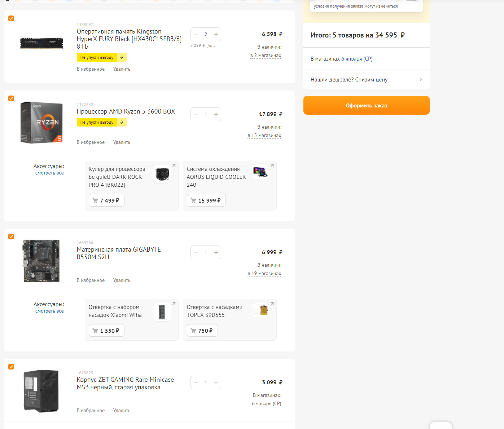Viewport: 504px width, 429px height.
Task: Open 'в 19 магазинах' availability for motherboard
Action: tap(264, 274)
